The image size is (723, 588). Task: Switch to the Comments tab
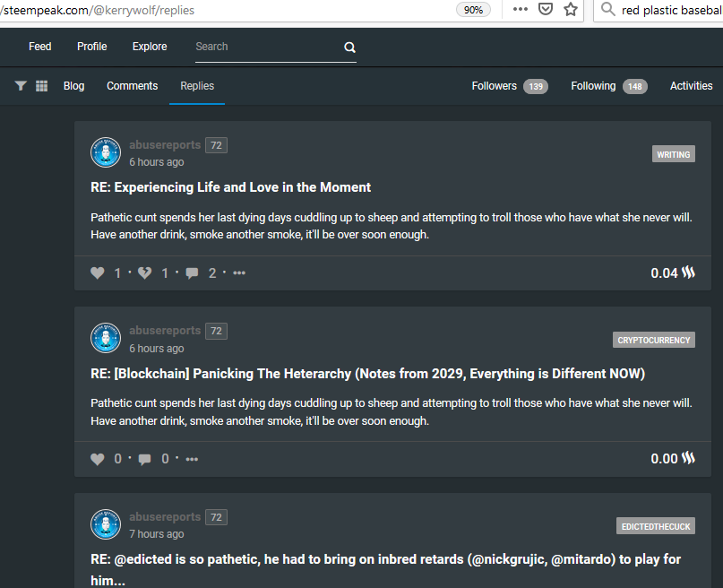point(133,86)
